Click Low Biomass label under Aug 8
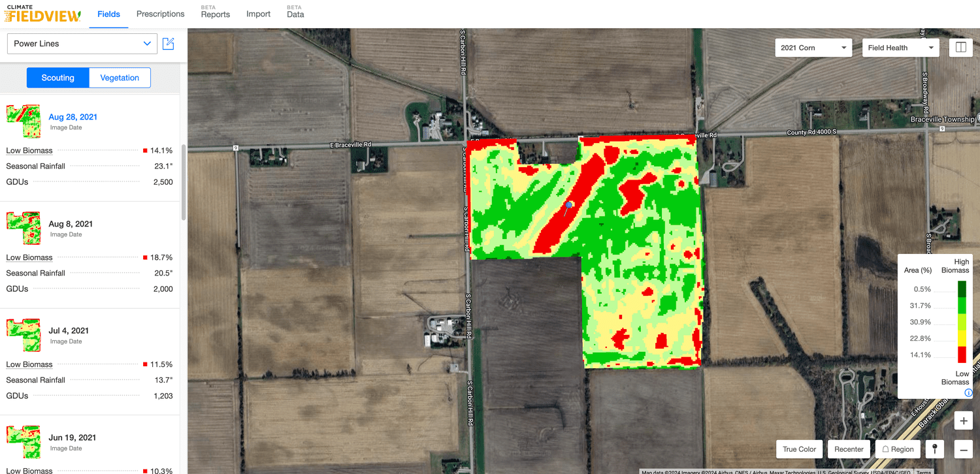 click(29, 258)
